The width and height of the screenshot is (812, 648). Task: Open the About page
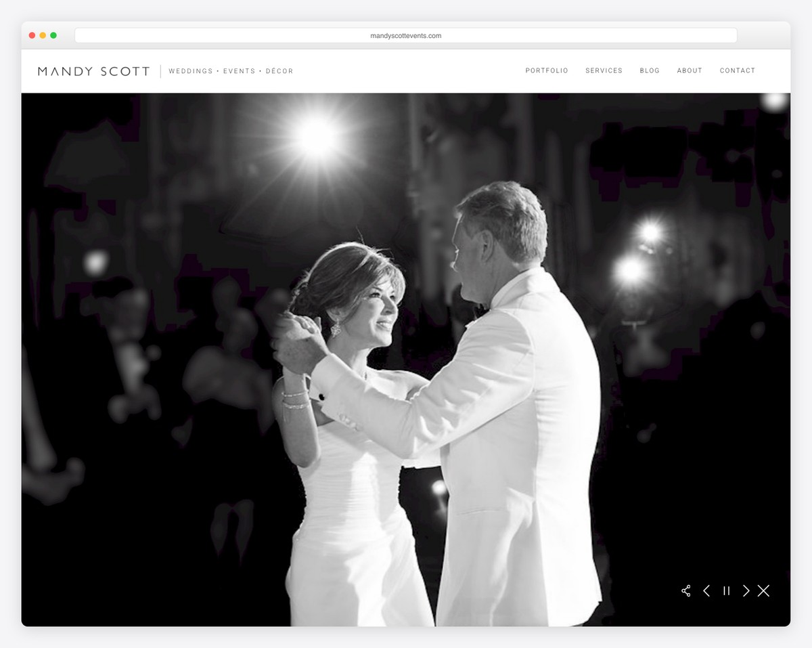[690, 70]
